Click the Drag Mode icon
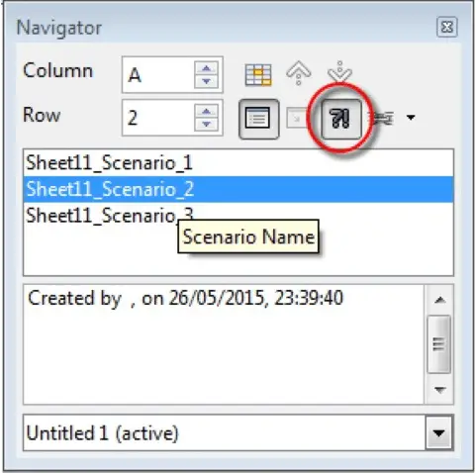 click(x=383, y=118)
